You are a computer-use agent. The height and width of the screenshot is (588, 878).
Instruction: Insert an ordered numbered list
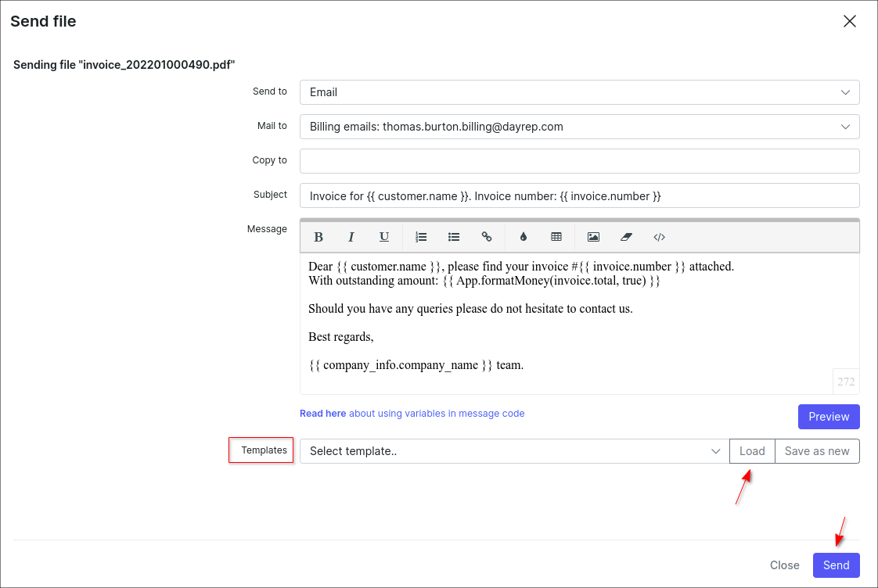(421, 237)
